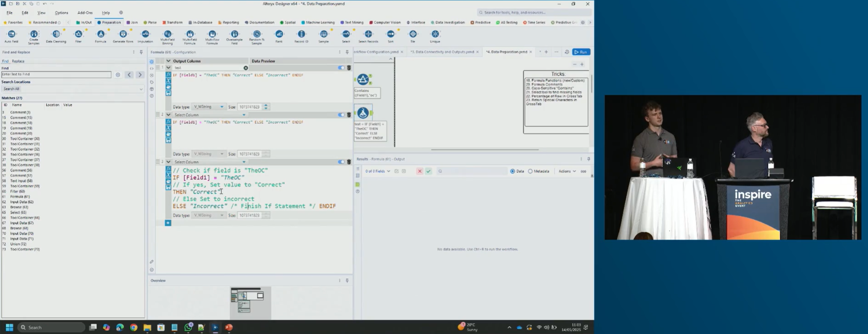
Task: Delete expression 3 with trash icon
Action: [x=349, y=162]
